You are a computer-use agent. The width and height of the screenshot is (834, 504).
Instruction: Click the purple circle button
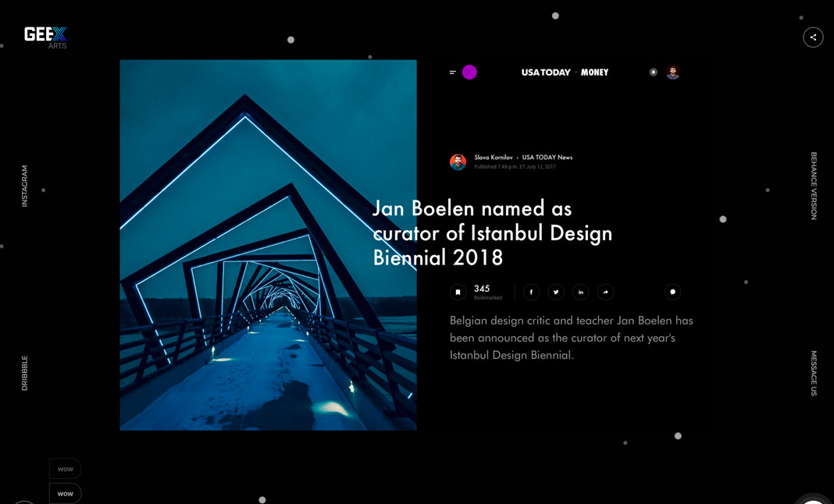469,73
